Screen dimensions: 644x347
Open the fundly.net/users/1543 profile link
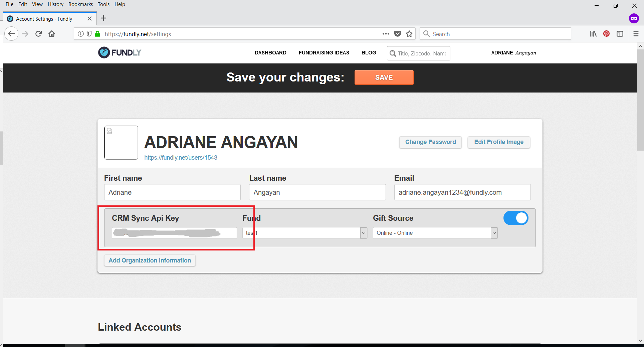tap(181, 158)
